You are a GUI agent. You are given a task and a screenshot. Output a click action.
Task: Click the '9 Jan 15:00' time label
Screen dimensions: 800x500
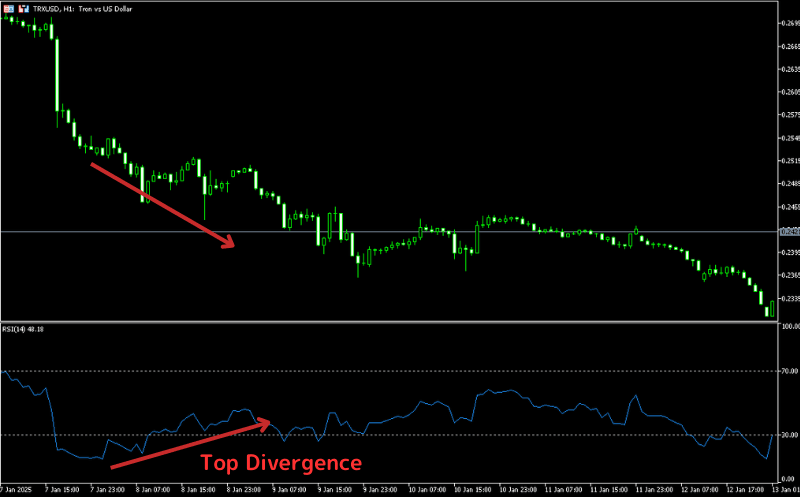click(x=335, y=490)
